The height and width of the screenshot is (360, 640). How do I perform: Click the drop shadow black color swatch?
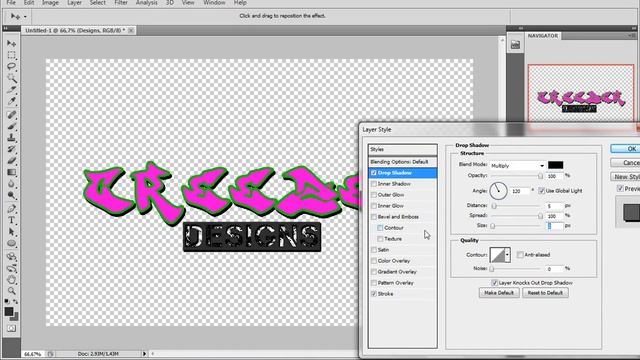pos(556,165)
